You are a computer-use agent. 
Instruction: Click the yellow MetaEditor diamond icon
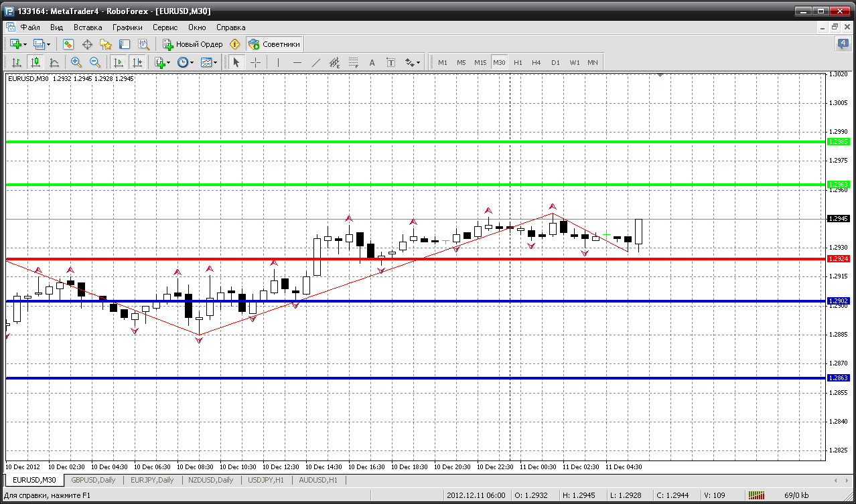click(x=235, y=44)
